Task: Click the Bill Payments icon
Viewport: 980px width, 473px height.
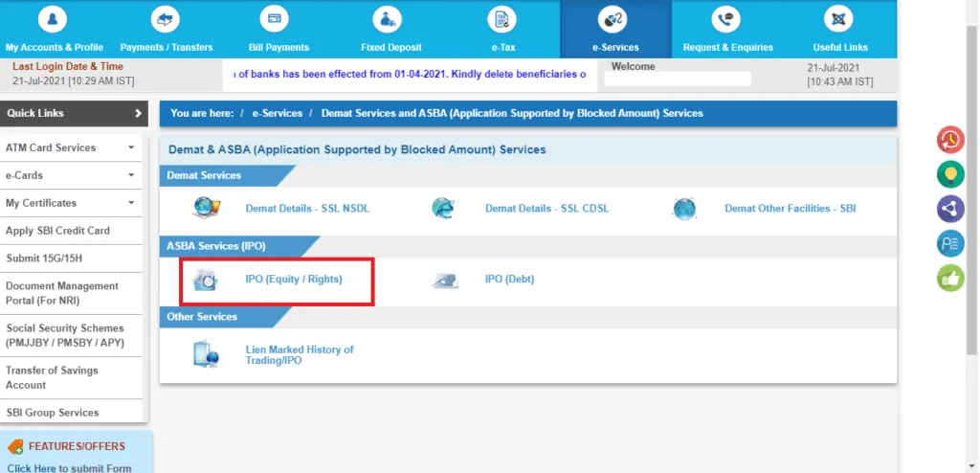Action: click(274, 19)
